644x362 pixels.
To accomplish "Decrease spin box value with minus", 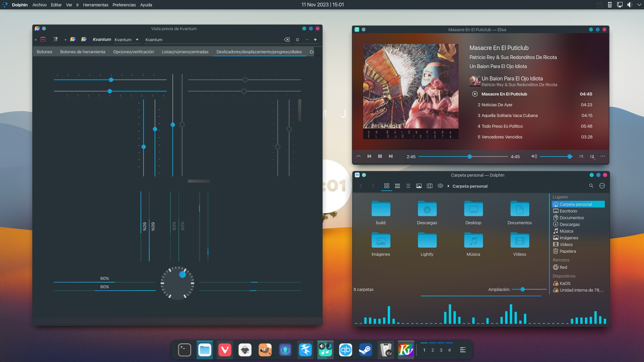I will tap(307, 40).
